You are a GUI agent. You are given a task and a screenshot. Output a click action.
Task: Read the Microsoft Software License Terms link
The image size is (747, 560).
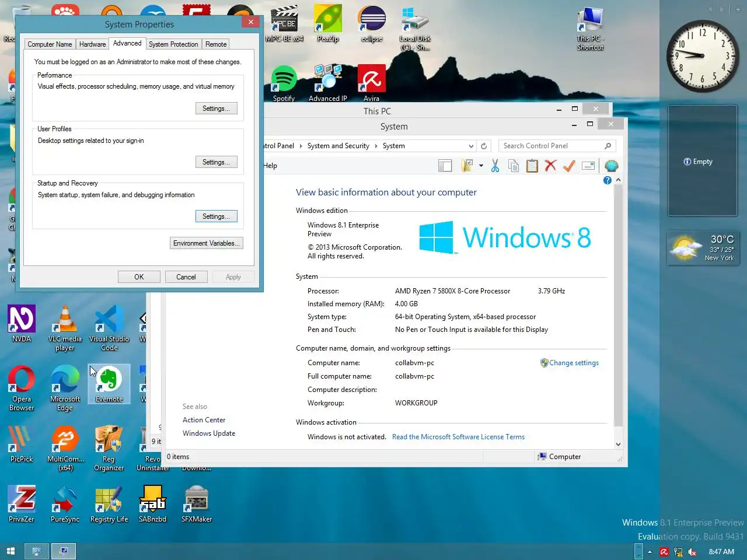(458, 437)
